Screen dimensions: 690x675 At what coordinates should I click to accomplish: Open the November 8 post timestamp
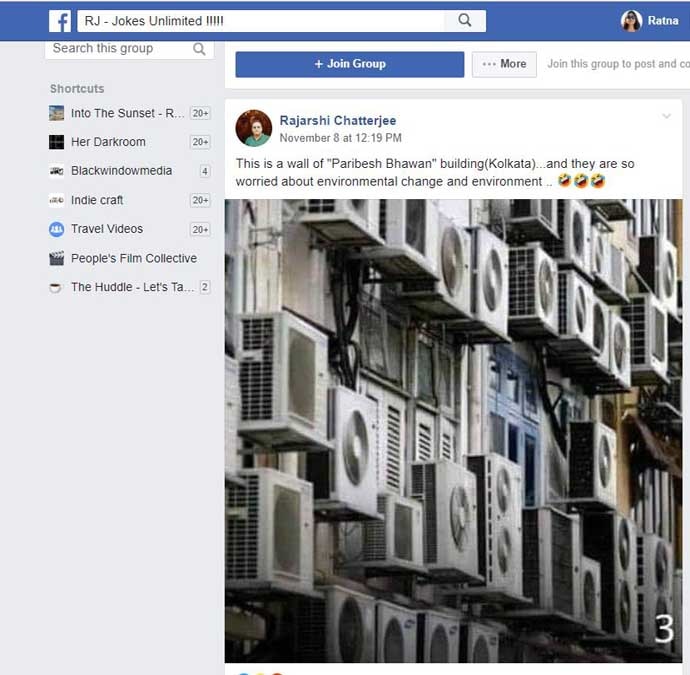pyautogui.click(x=340, y=138)
